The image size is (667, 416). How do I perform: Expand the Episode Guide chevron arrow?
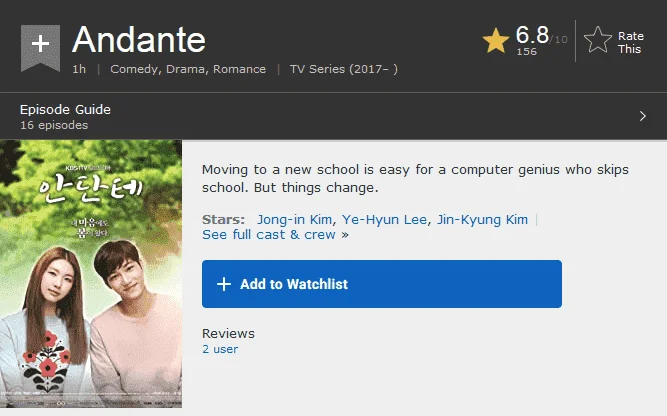click(x=643, y=116)
